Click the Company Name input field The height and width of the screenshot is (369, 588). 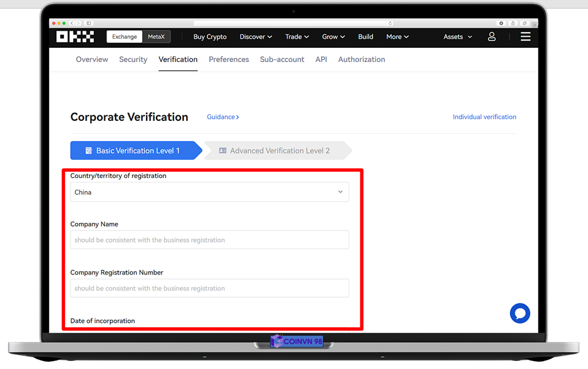[209, 240]
